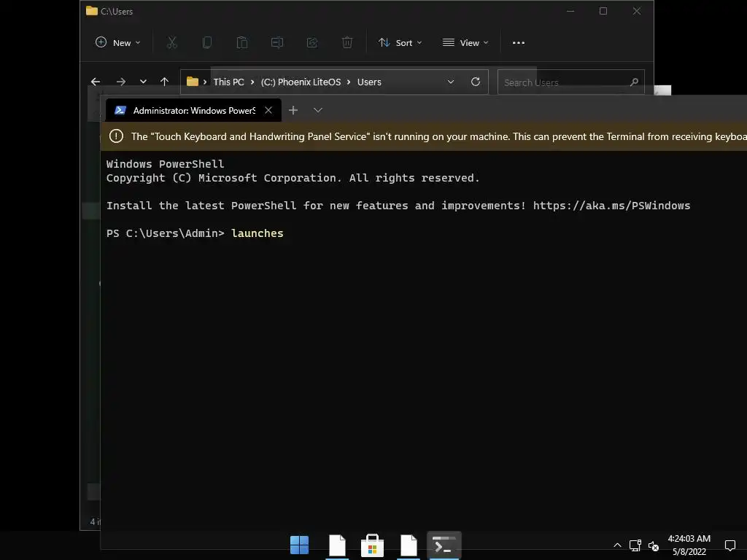Click the Terminal icon in the taskbar
This screenshot has height=560, width=747.
click(444, 545)
